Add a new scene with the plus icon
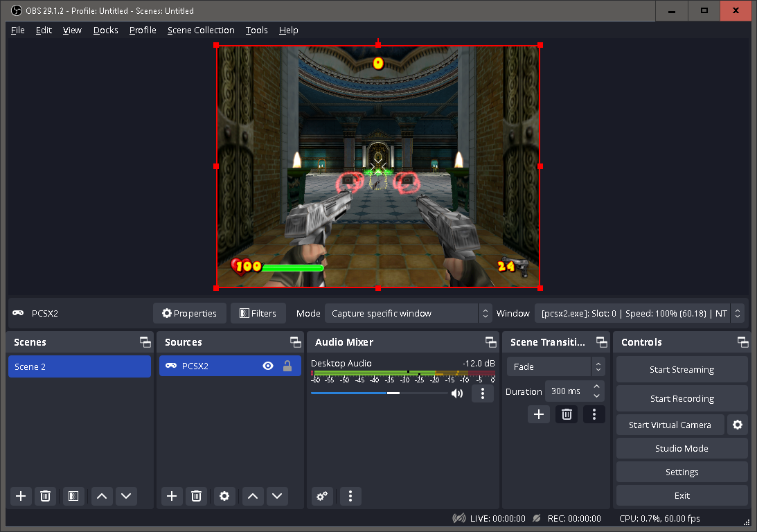This screenshot has height=532, width=757. coord(20,496)
